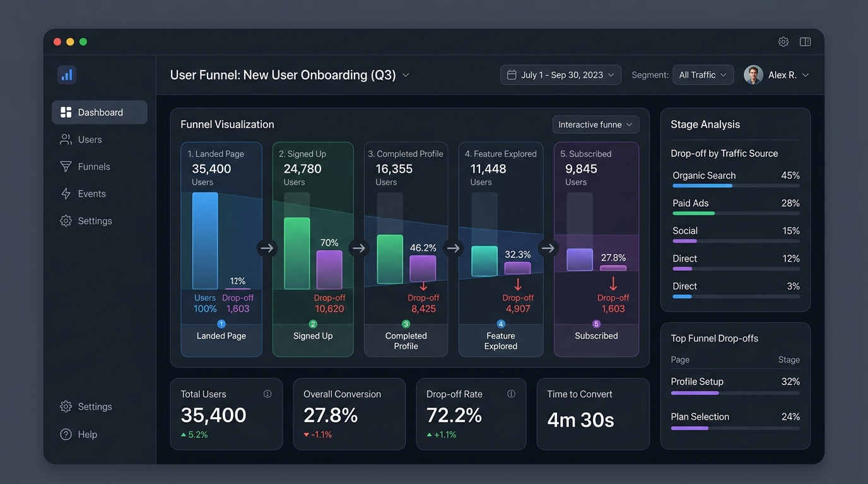Select the Completed Profile stage marker 3
The height and width of the screenshot is (484, 868).
tap(406, 324)
